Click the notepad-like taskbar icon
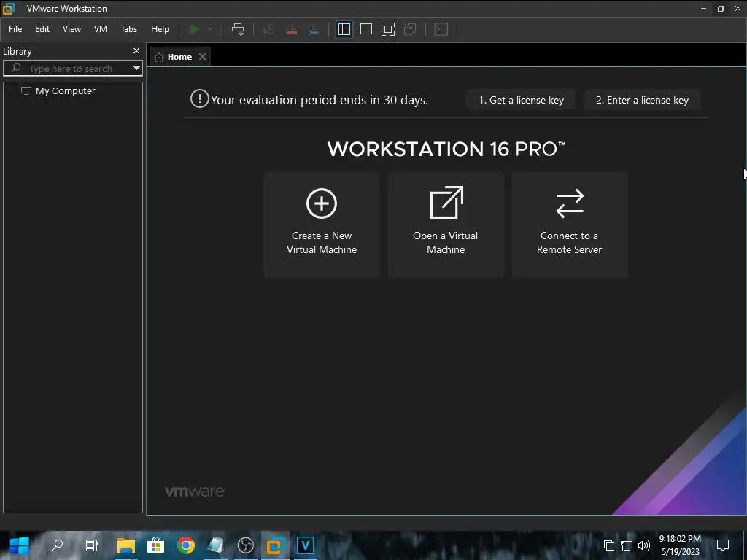The image size is (747, 560). (x=215, y=545)
